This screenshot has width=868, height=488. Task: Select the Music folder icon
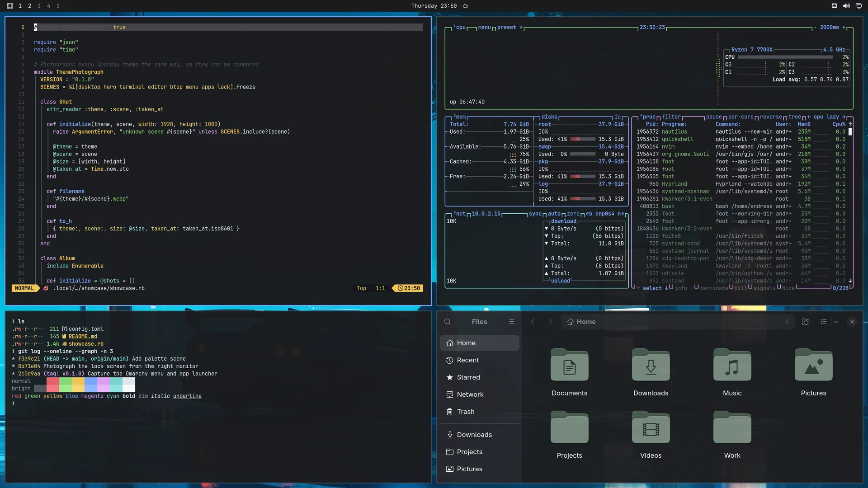(x=732, y=365)
